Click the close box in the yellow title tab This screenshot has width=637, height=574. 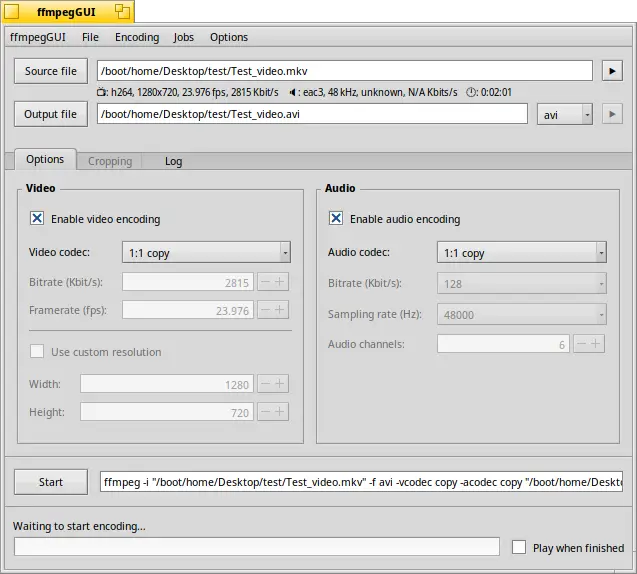click(11, 12)
